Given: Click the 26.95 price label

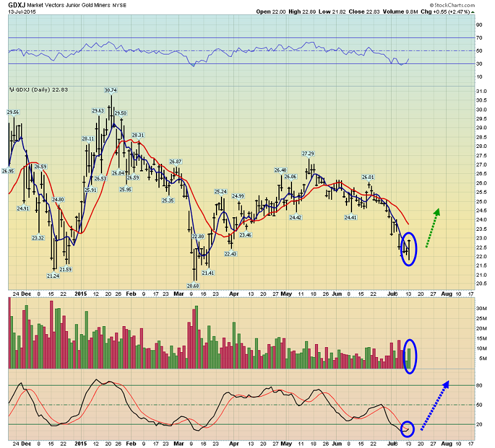Looking at the screenshot, I should point(8,171).
